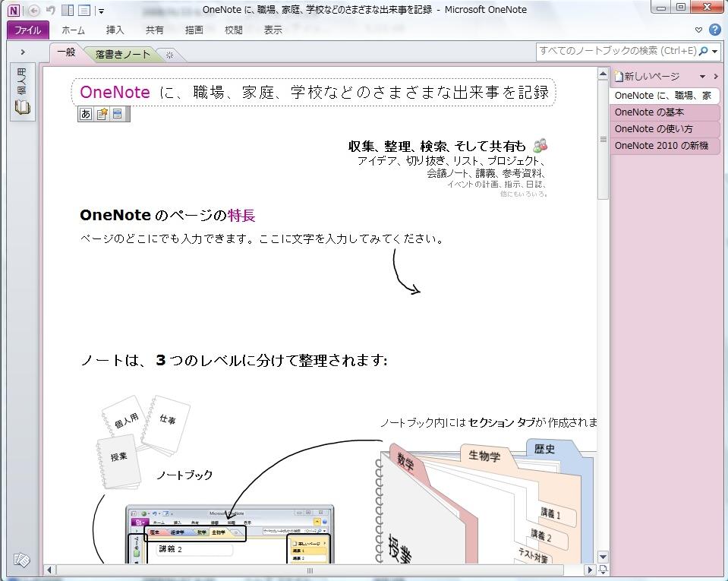This screenshot has height=581, width=728.
Task: Select the 個人用 notebook
Action: coord(22,91)
